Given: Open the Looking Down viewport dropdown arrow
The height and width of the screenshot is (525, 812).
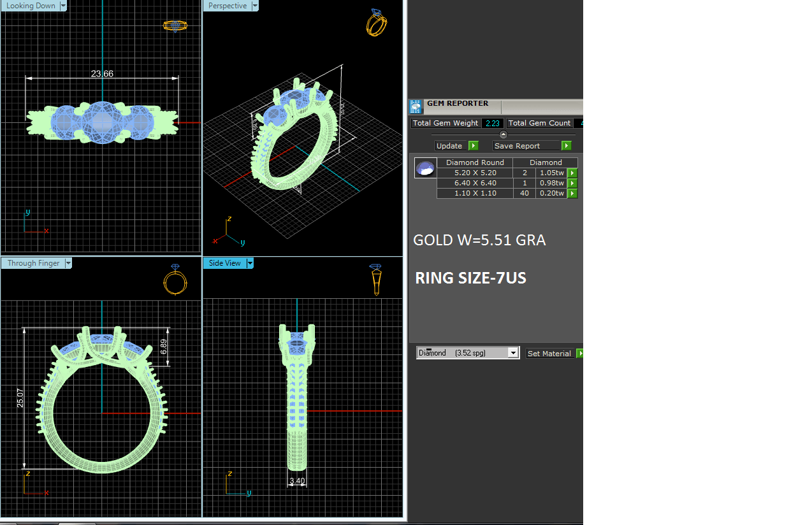Looking at the screenshot, I should (x=63, y=6).
